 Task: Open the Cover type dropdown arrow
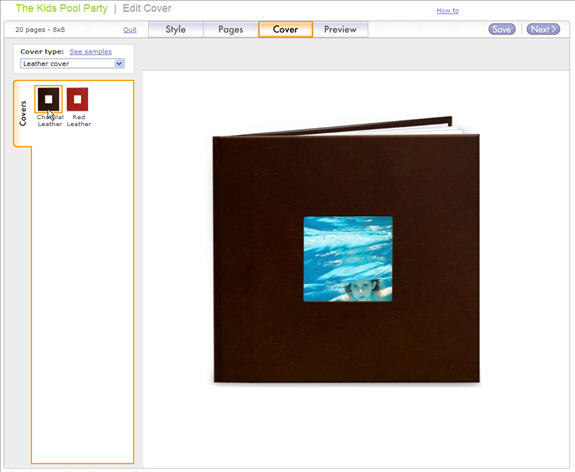pos(119,63)
